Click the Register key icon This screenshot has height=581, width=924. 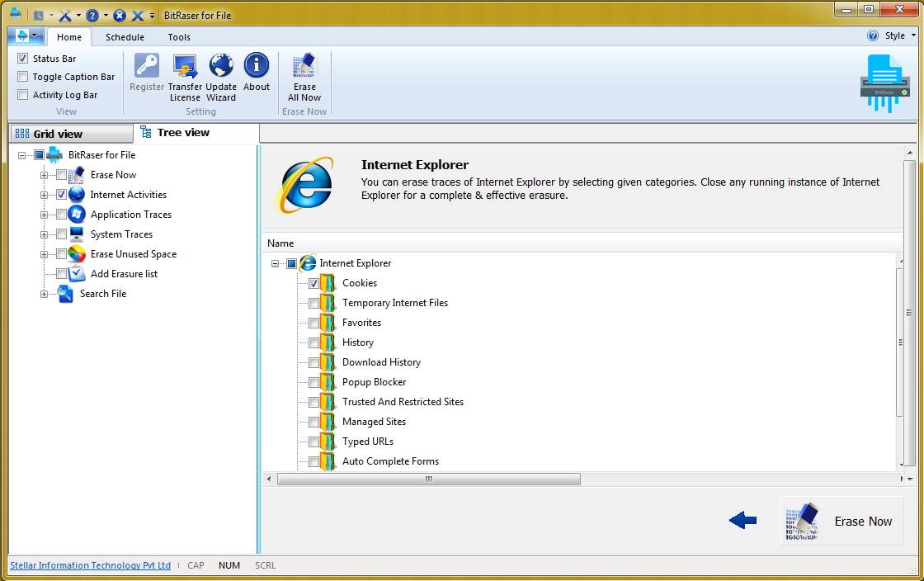pyautogui.click(x=147, y=65)
